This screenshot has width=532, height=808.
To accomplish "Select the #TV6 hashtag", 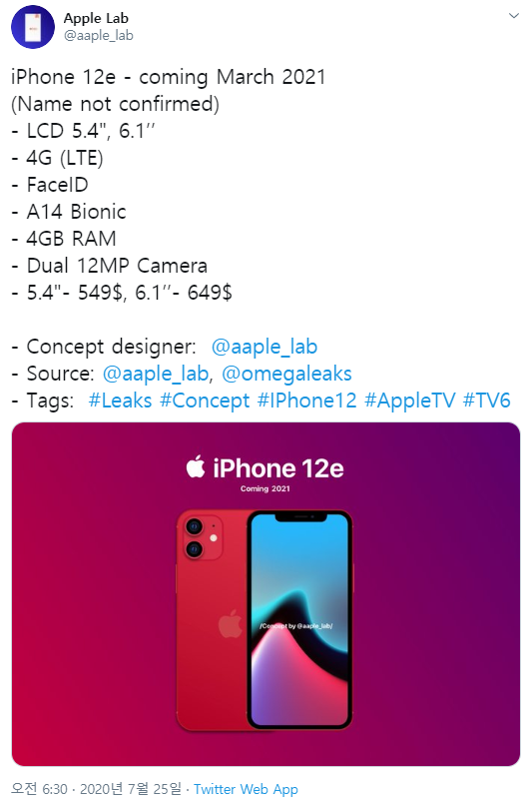I will tap(487, 401).
